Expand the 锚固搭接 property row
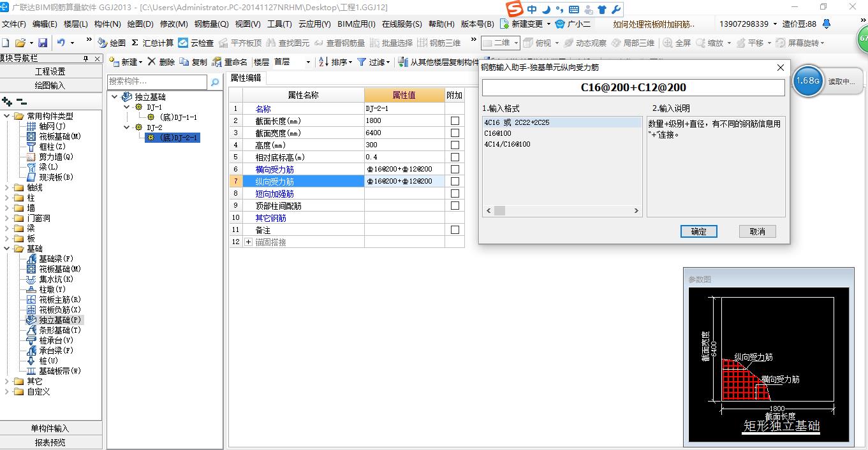The width and height of the screenshot is (868, 450). (x=249, y=242)
